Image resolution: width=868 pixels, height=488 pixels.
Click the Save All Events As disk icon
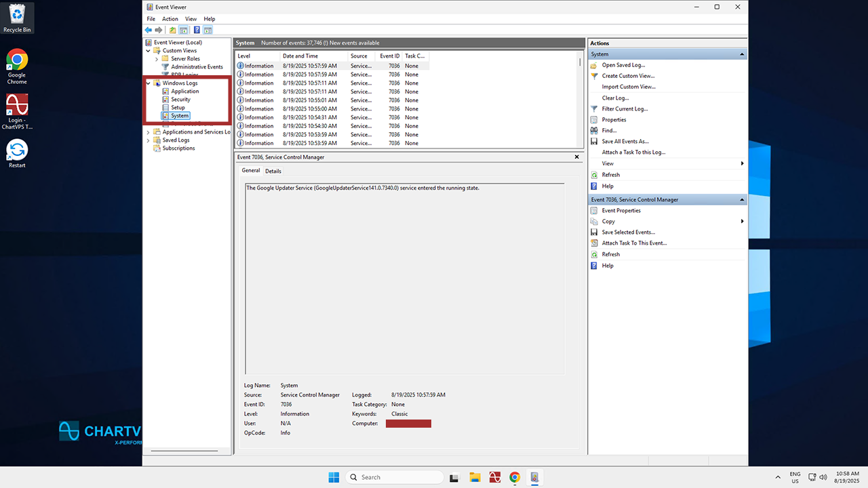point(595,141)
